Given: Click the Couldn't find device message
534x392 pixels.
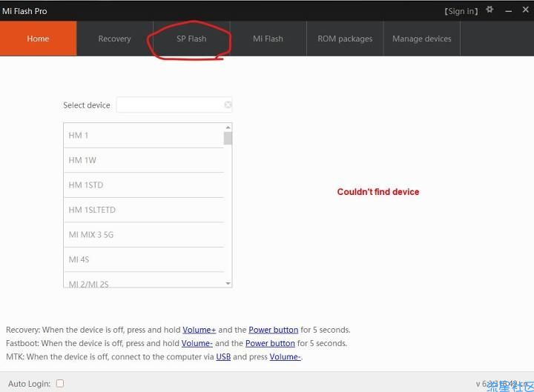Looking at the screenshot, I should [x=378, y=192].
